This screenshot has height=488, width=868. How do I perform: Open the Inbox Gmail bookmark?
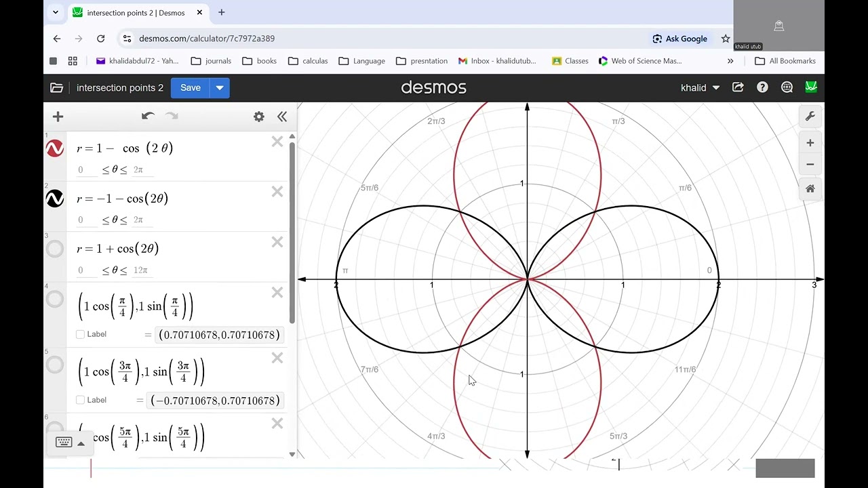[x=497, y=61]
